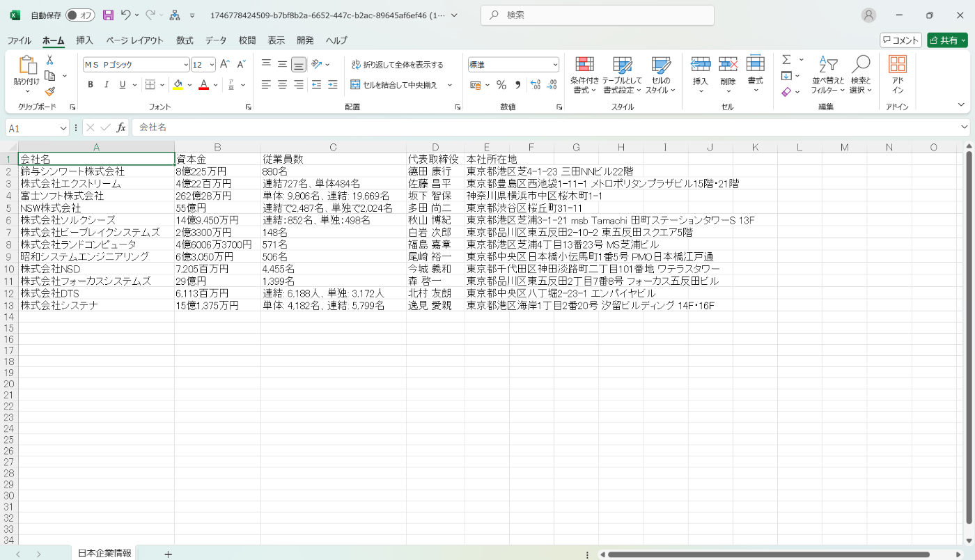This screenshot has height=560, width=975.
Task: Click the Paste clipboard icon
Action: click(27, 65)
